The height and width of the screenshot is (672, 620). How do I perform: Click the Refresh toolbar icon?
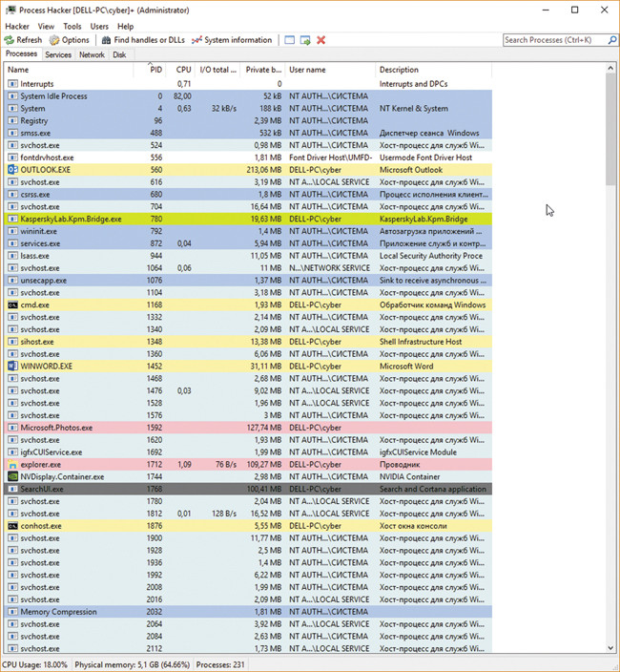(10, 40)
